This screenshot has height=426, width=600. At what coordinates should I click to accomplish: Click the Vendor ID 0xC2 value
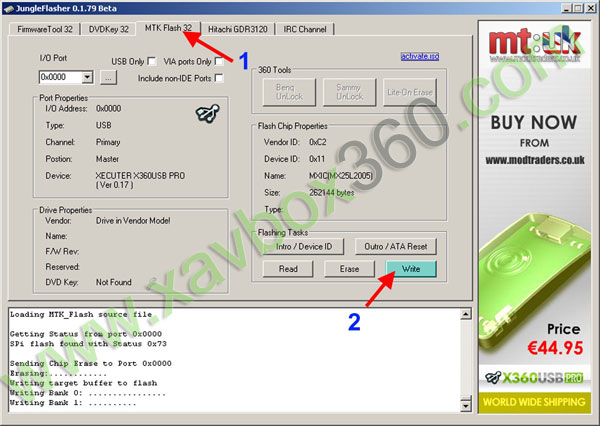[x=318, y=142]
